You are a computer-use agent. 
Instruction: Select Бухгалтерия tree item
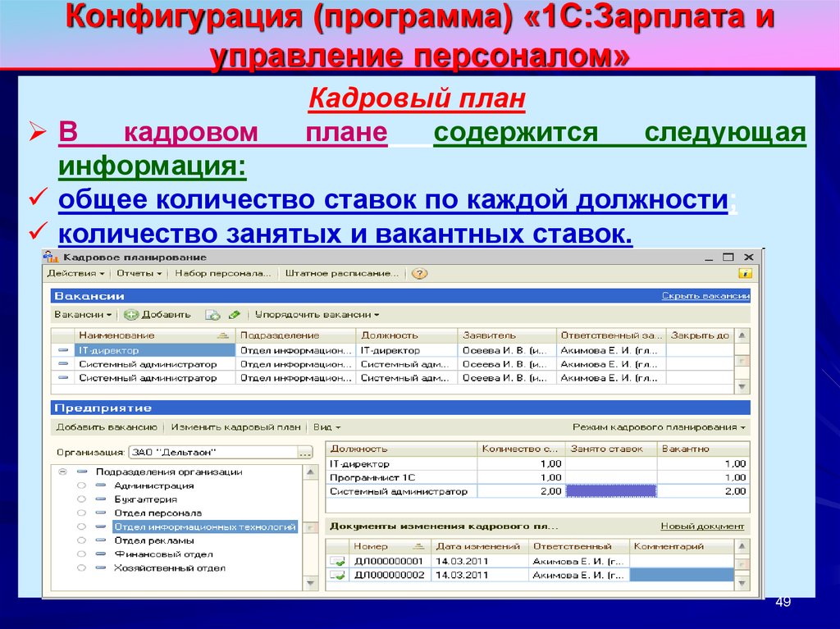(x=146, y=499)
